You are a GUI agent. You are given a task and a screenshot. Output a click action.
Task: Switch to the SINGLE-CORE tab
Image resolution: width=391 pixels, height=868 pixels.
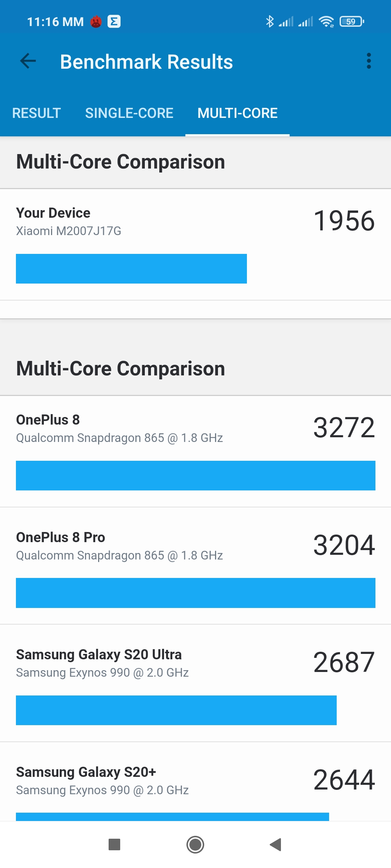click(x=129, y=113)
